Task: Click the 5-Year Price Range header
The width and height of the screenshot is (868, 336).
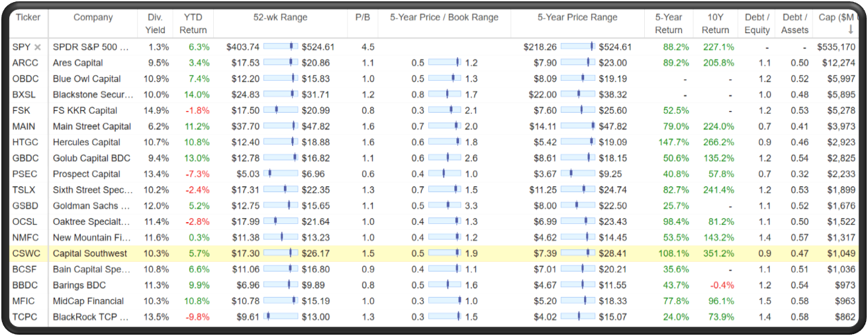Action: 577,17
